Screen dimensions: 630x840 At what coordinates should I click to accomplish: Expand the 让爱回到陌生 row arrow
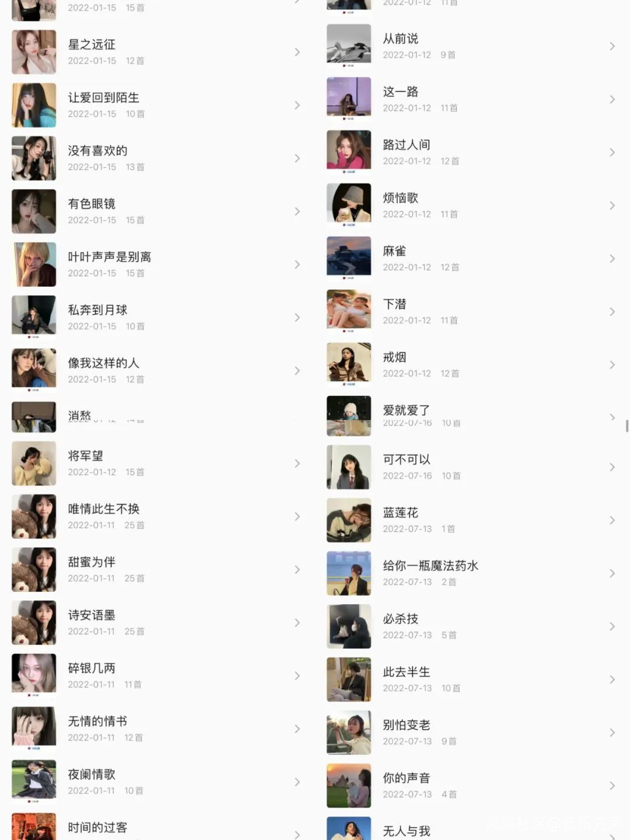pos(297,106)
